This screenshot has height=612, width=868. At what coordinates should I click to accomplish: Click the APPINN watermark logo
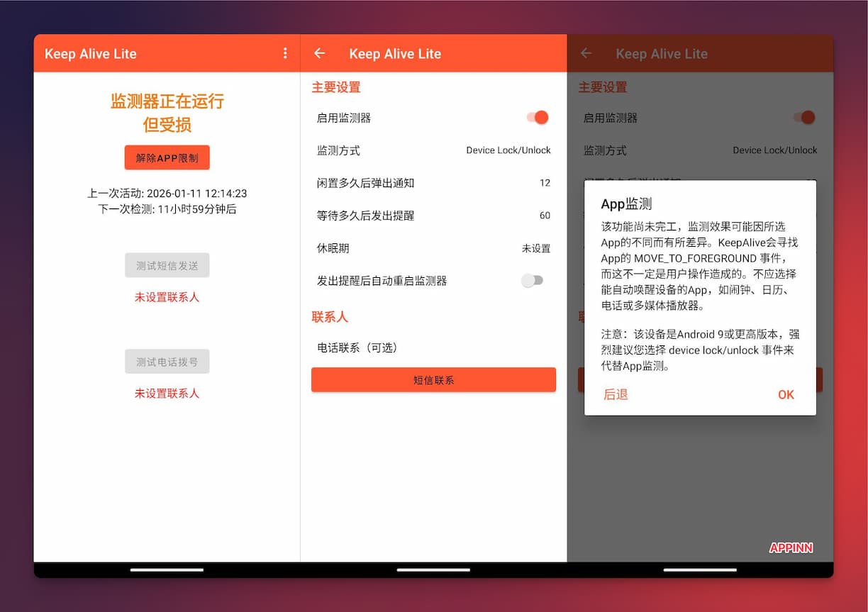791,547
